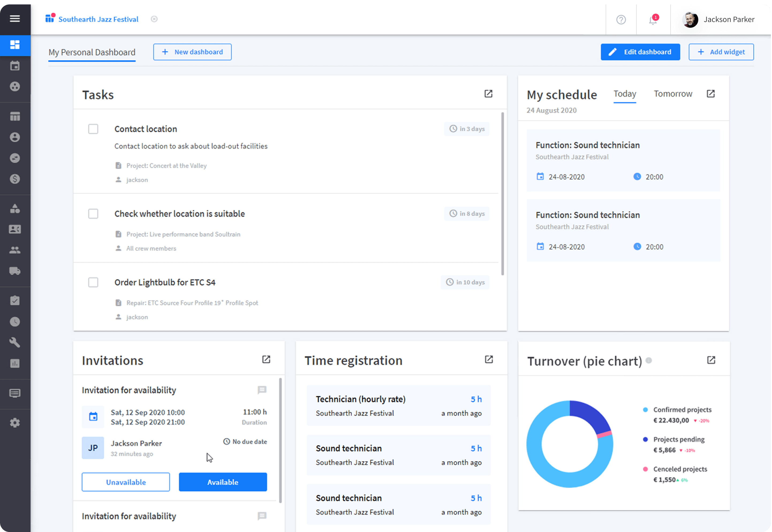
Task: Open My Personal Dashboard tab
Action: [92, 52]
